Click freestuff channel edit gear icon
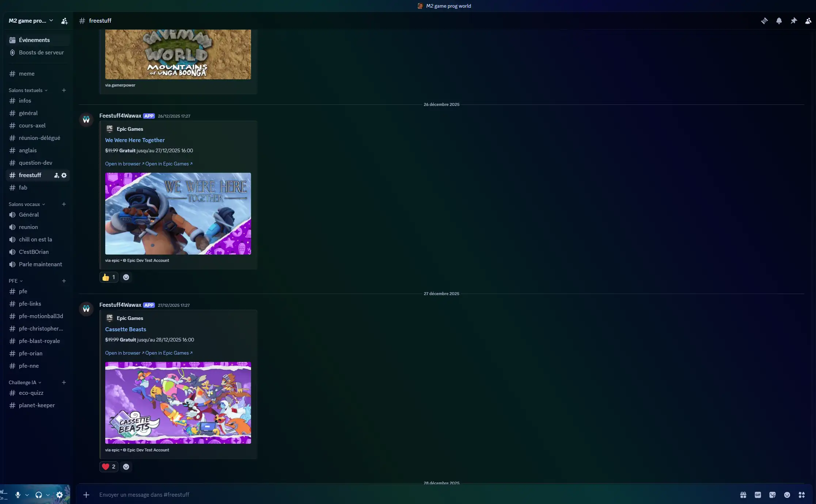Screen dimensions: 816x504 (x=64, y=175)
